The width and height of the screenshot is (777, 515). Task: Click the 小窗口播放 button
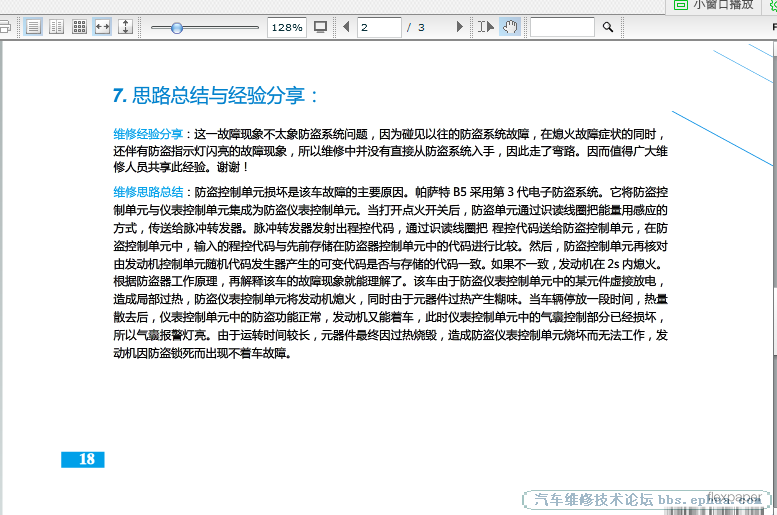coord(716,5)
